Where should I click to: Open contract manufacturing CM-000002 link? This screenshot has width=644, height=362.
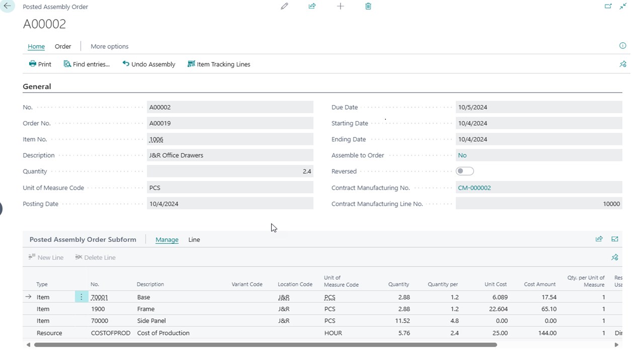tap(474, 188)
